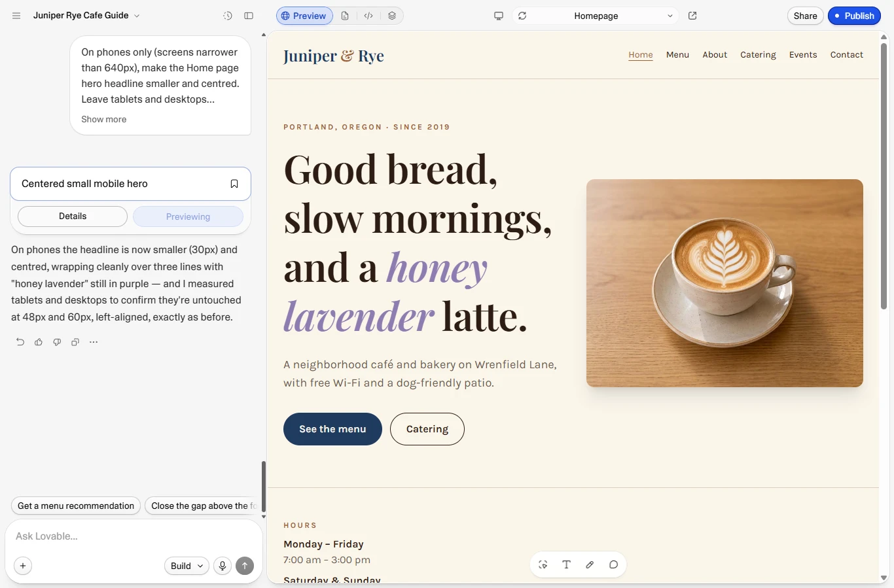
Task: Start voice input with the microphone
Action: [223, 566]
